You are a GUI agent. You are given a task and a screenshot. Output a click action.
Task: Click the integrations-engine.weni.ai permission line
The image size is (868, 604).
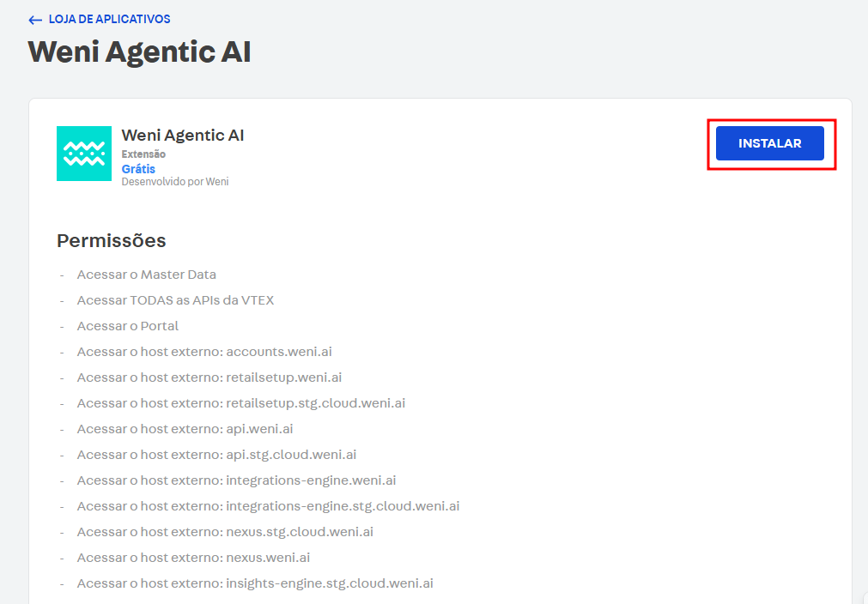tap(236, 480)
